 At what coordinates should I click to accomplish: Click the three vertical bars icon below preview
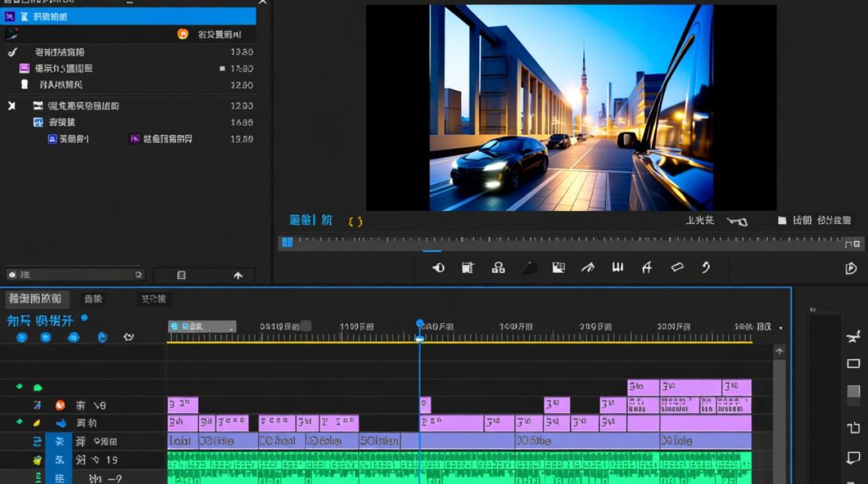pyautogui.click(x=617, y=267)
